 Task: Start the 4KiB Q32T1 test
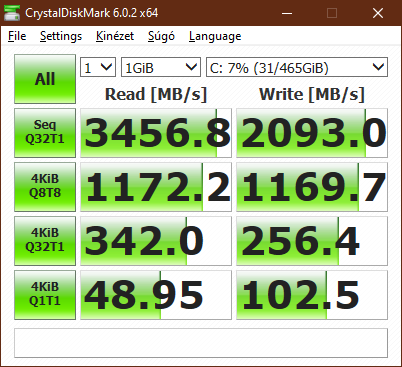(x=45, y=241)
